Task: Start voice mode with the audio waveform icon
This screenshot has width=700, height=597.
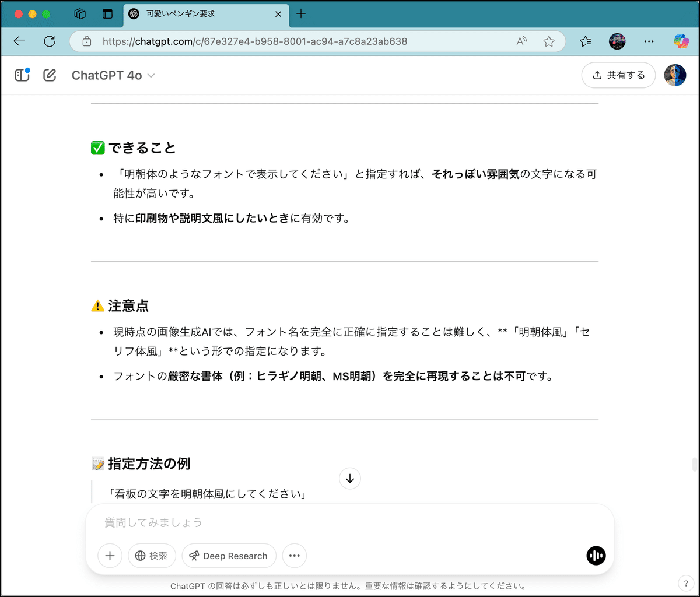Action: tap(596, 556)
